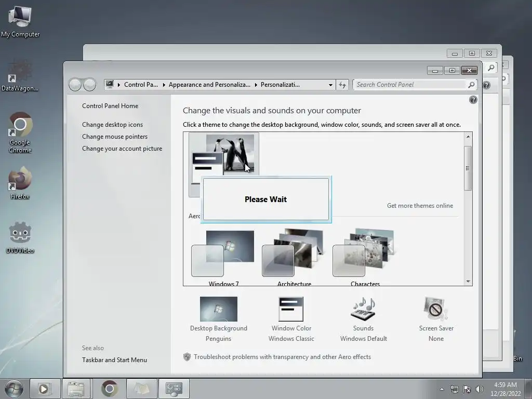Open My Computer desktop icon

pos(20,22)
